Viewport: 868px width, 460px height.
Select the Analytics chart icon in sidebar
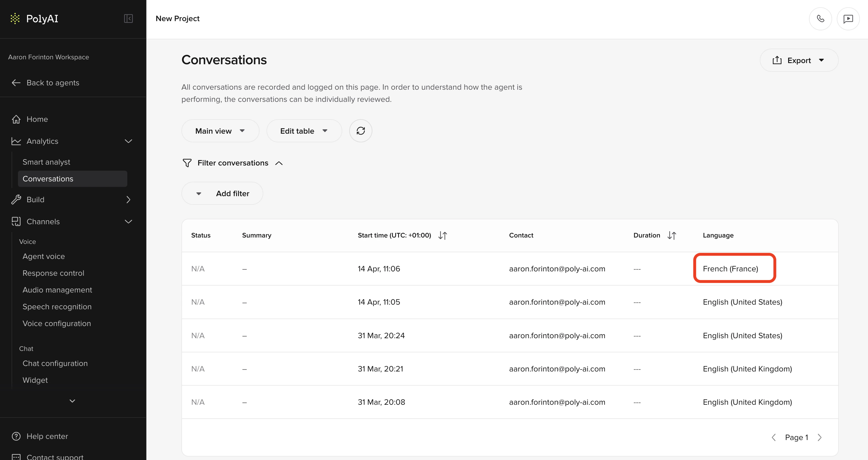[x=16, y=141]
